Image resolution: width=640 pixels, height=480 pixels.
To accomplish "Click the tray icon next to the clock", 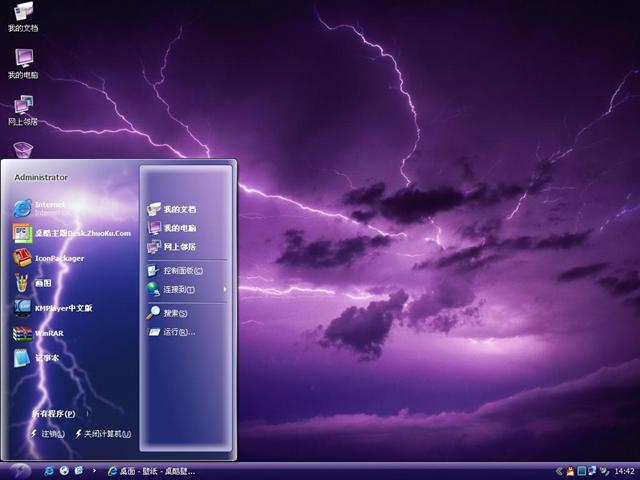I will tap(604, 471).
